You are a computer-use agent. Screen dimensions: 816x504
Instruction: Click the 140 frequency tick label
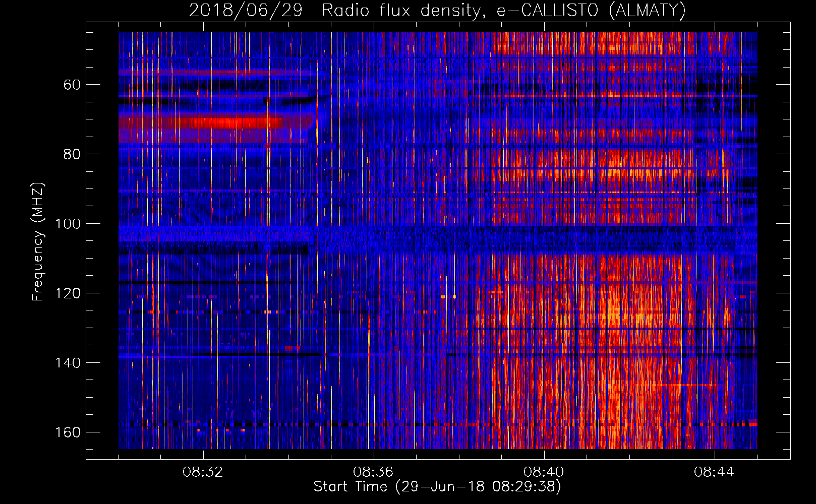pyautogui.click(x=68, y=363)
